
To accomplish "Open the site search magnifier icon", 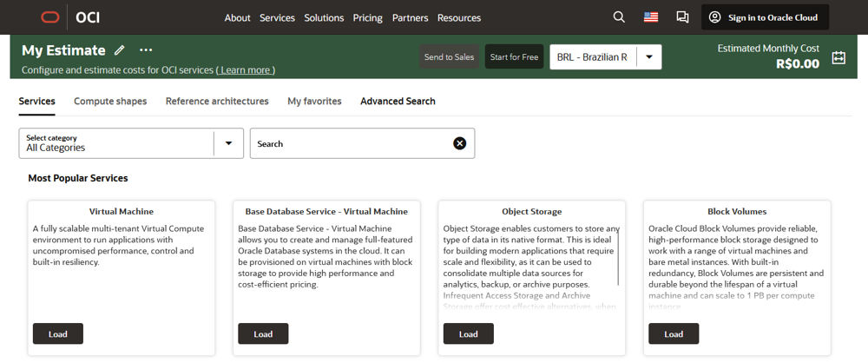I will [619, 17].
